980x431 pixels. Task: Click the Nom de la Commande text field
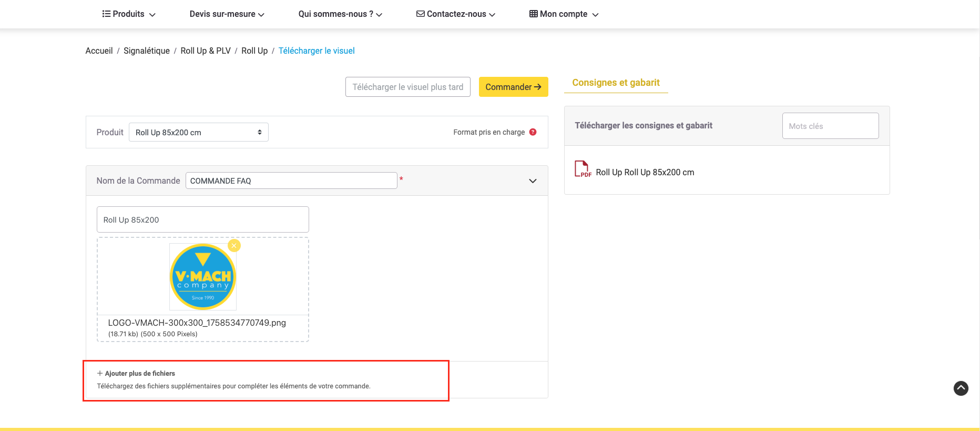(291, 181)
